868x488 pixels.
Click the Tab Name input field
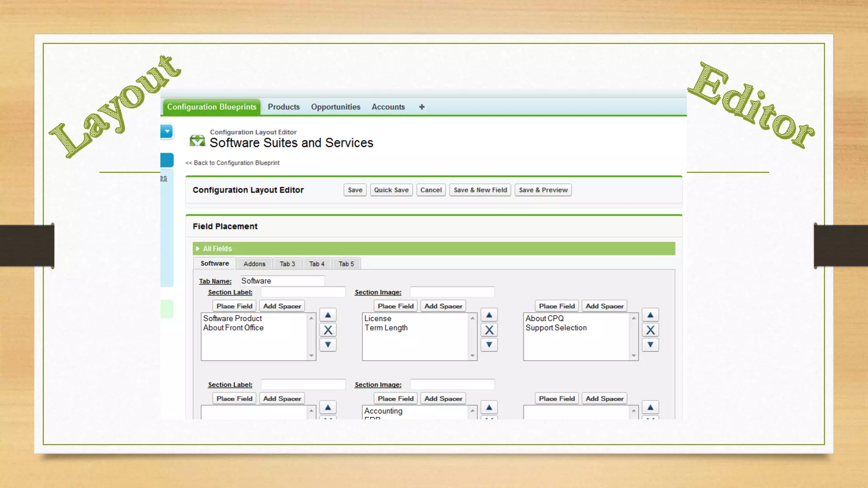click(282, 281)
